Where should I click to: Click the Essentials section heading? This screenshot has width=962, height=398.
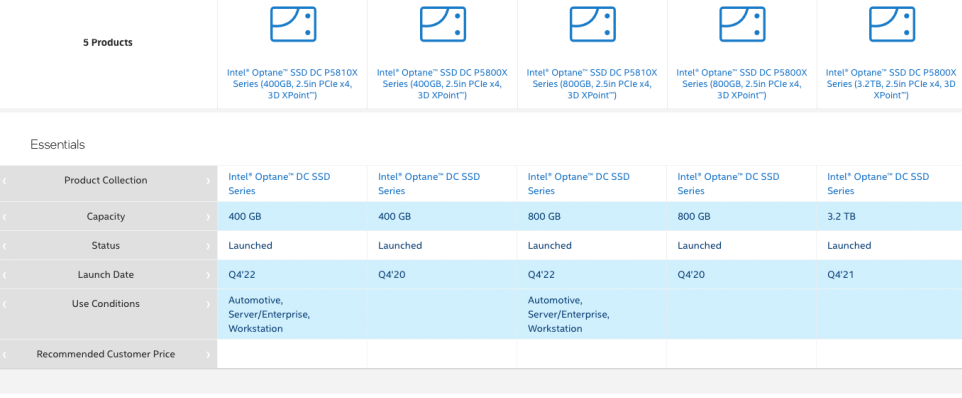click(x=58, y=145)
